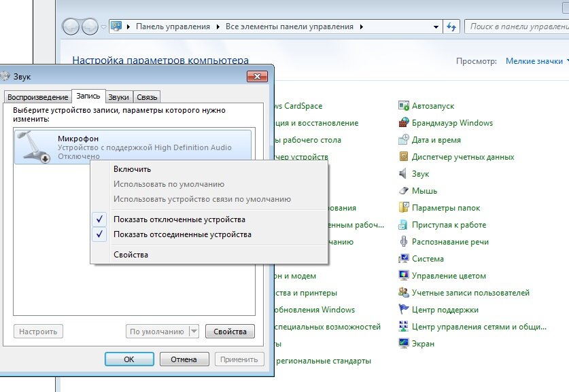This screenshot has height=392, width=569.
Task: Open Учетные записи пользователей icon
Action: coord(404,293)
